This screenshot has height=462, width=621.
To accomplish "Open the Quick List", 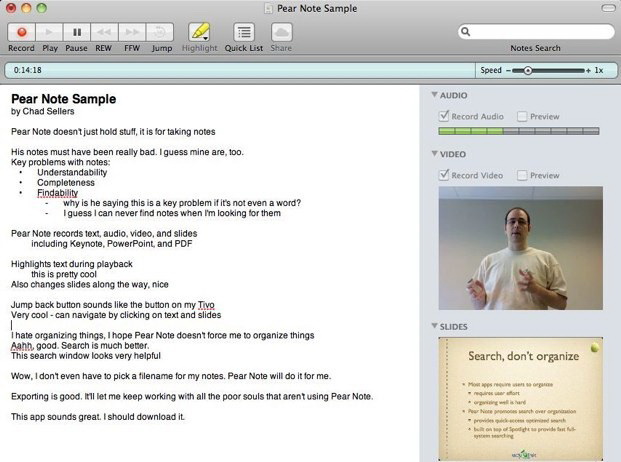I will click(244, 32).
